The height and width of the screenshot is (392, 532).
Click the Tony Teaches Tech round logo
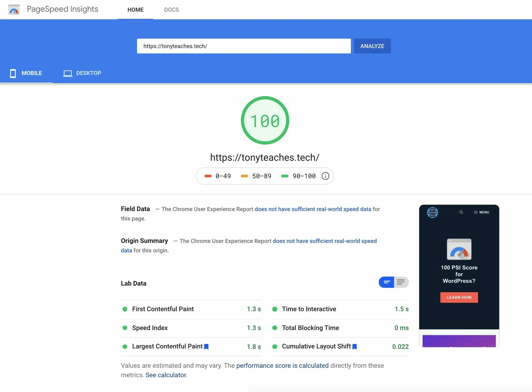click(432, 212)
